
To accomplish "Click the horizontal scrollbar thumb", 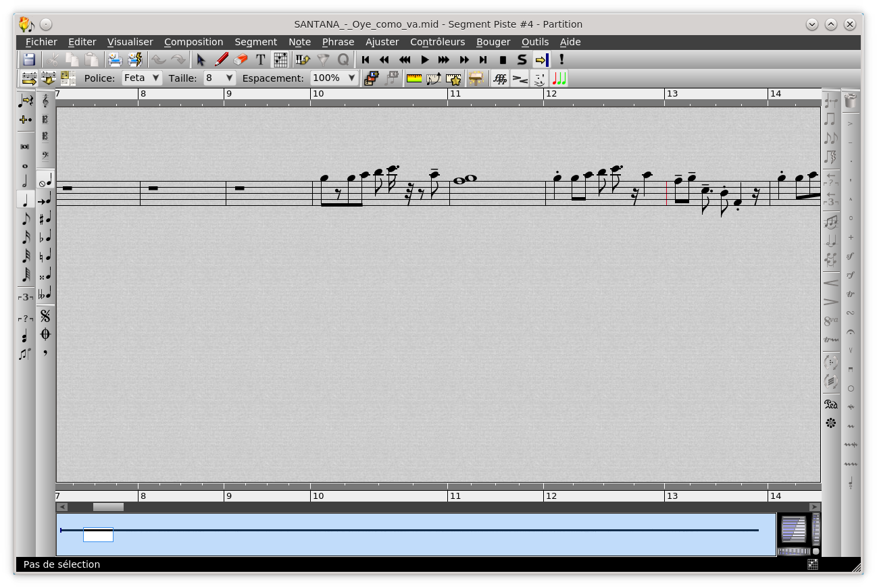I will (108, 507).
